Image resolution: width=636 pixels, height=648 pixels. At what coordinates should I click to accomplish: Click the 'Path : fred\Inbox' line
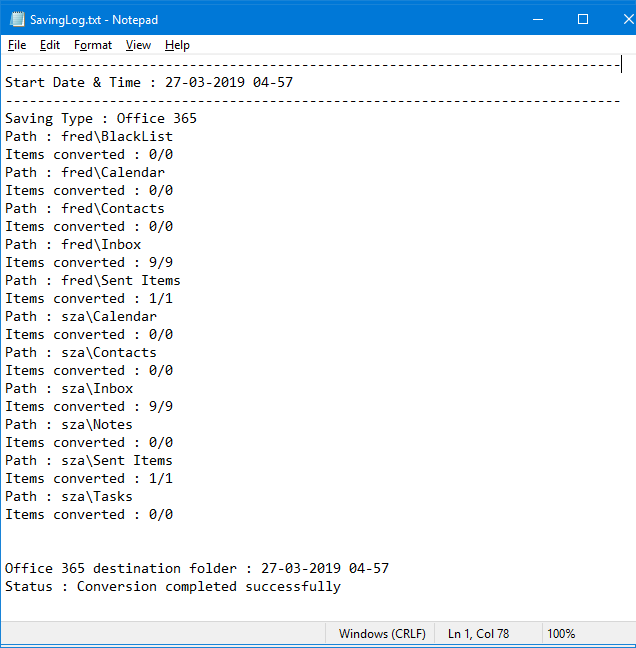73,244
